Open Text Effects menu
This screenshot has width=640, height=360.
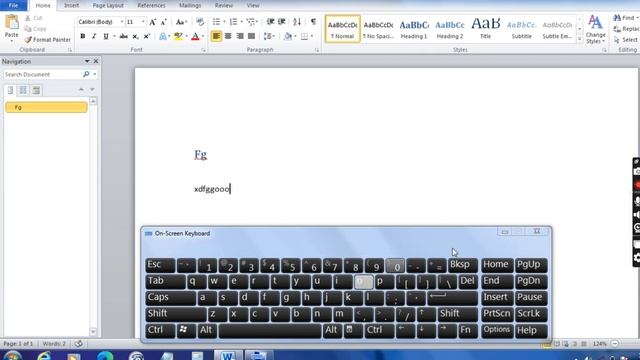click(163, 36)
